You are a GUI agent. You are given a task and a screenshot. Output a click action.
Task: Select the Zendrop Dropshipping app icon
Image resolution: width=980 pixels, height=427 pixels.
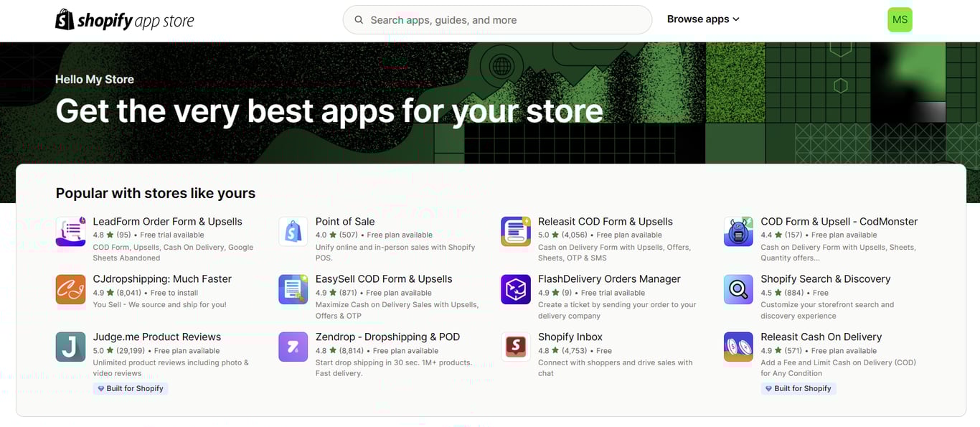293,347
